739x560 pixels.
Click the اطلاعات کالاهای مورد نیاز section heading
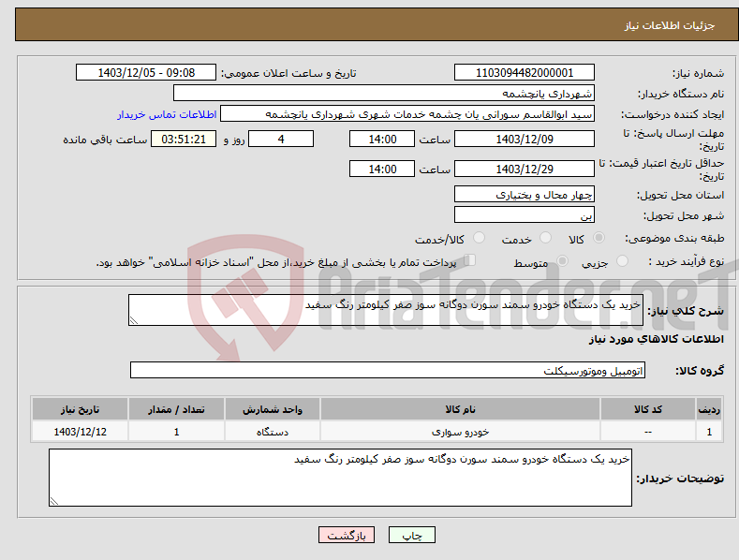[656, 339]
